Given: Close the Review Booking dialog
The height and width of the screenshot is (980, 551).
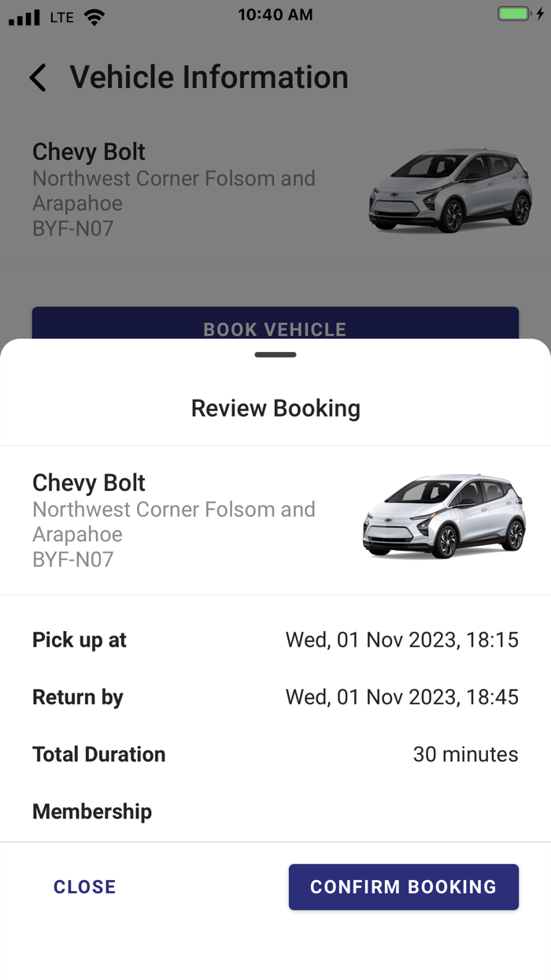Looking at the screenshot, I should pyautogui.click(x=84, y=886).
